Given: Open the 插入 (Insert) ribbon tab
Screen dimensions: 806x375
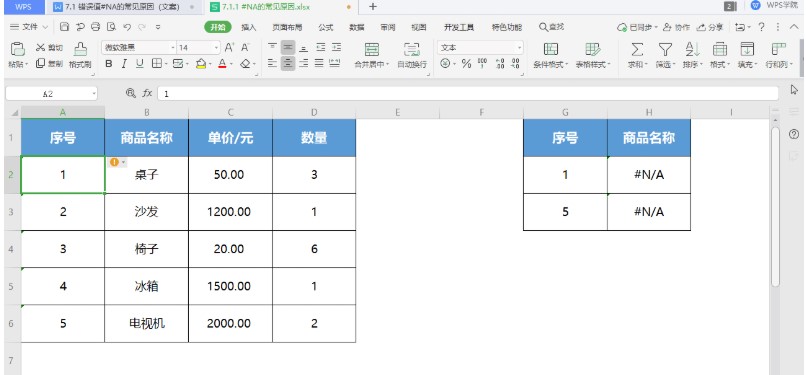Looking at the screenshot, I should pos(249,27).
